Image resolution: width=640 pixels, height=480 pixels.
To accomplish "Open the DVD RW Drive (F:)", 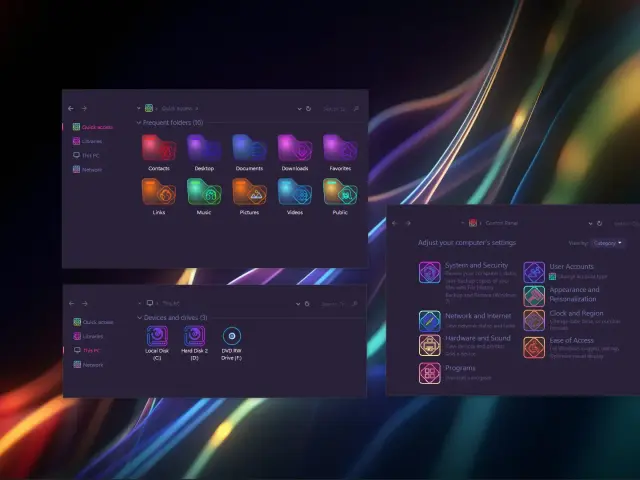I will pos(232,338).
